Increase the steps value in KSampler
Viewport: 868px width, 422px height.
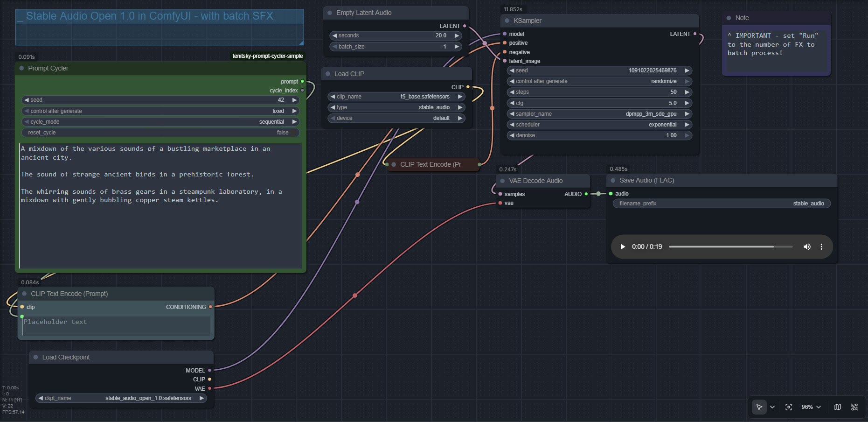click(687, 92)
